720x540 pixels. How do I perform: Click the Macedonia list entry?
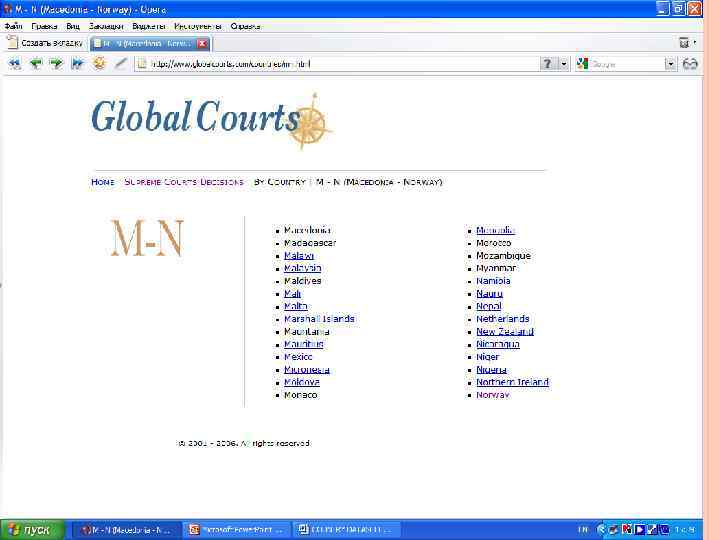coord(307,230)
